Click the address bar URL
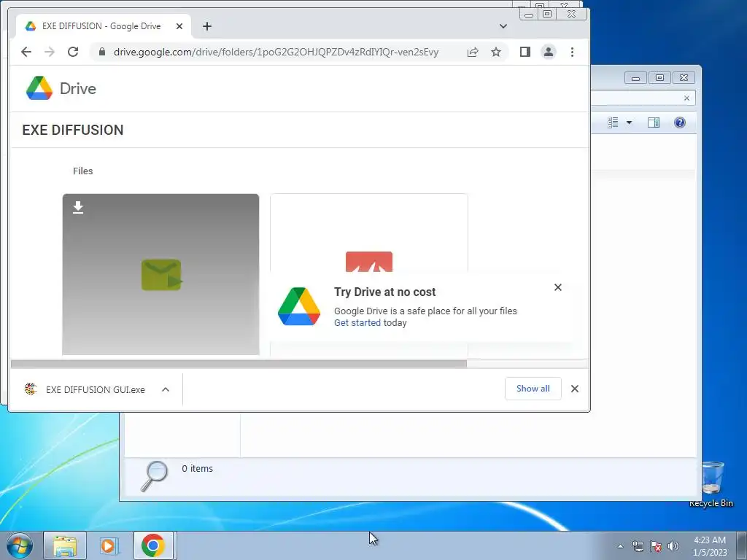 pyautogui.click(x=276, y=52)
